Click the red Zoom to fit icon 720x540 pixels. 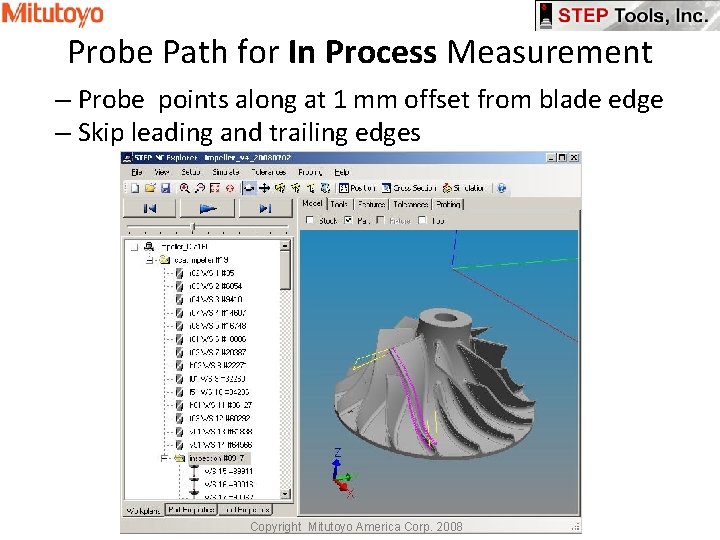(x=214, y=188)
